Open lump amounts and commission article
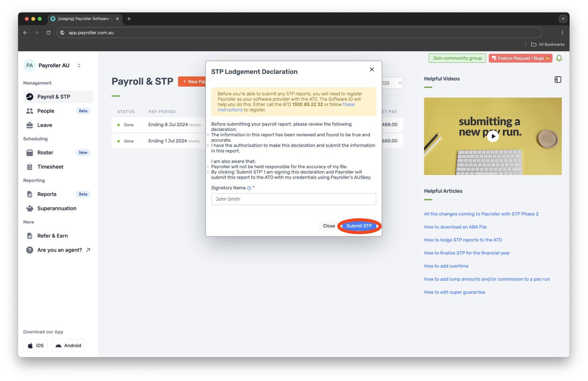Screen dimensions: 588x381 pyautogui.click(x=487, y=279)
